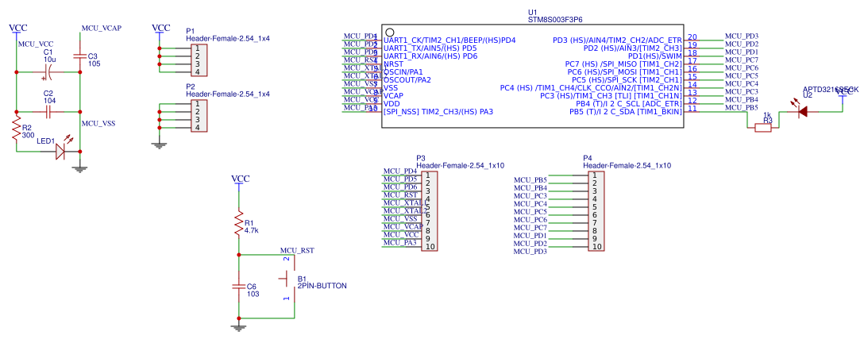Viewport: 868px width, 339px height.
Task: Click pin 10 of header P4
Action: 596,247
